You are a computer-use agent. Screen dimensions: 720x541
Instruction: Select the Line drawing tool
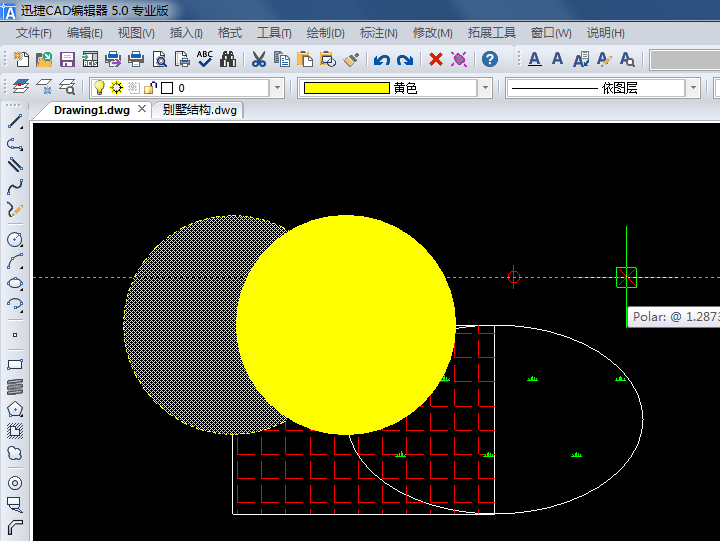pos(15,122)
